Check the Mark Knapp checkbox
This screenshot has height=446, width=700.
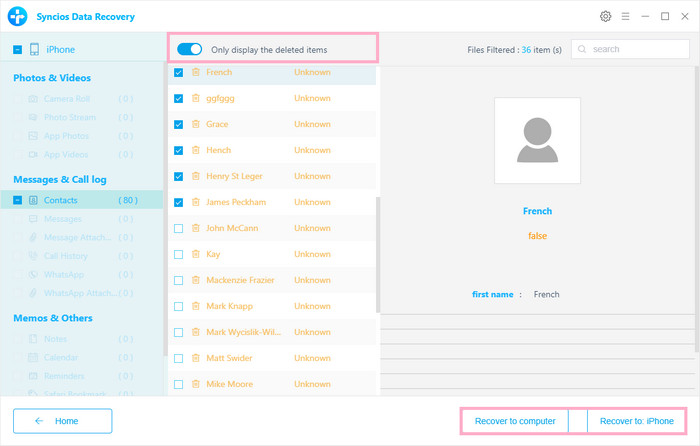pos(179,306)
